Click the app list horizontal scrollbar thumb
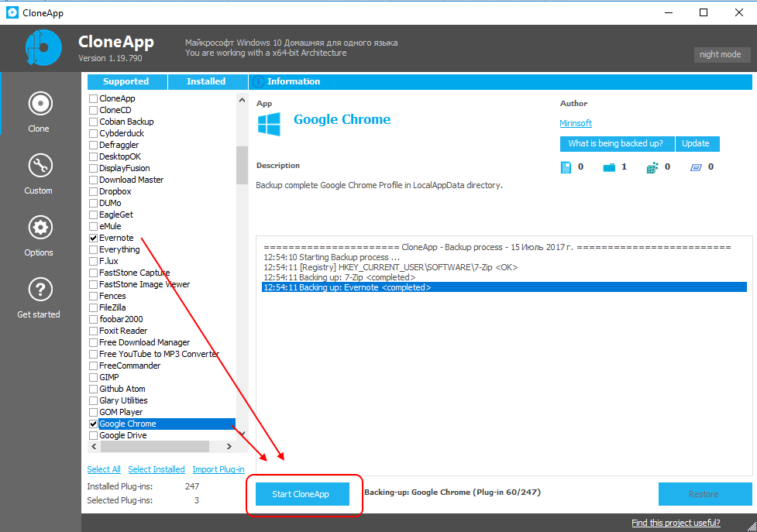The width and height of the screenshot is (757, 532). click(x=155, y=447)
